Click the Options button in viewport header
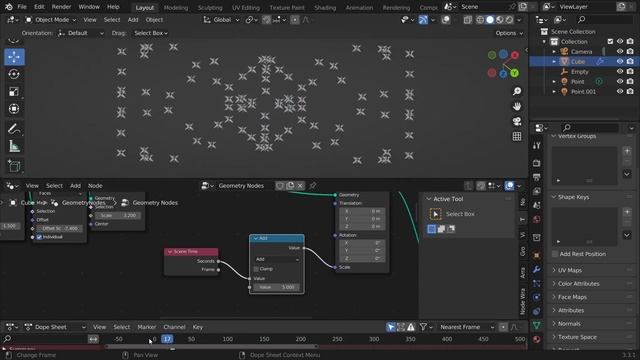The image size is (640, 360). pos(509,33)
